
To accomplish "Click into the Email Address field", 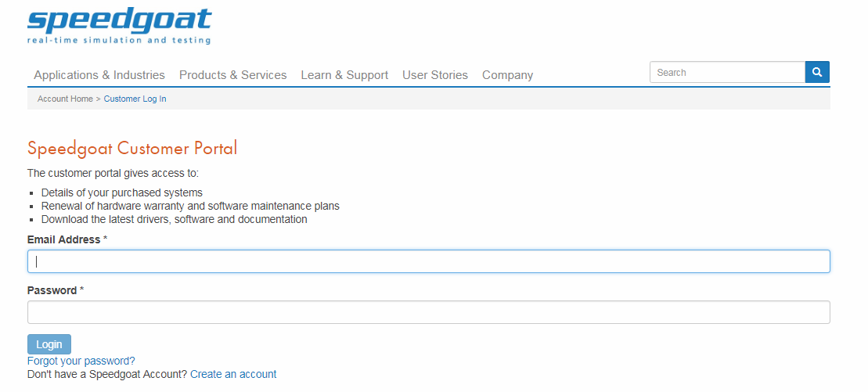I will point(428,261).
